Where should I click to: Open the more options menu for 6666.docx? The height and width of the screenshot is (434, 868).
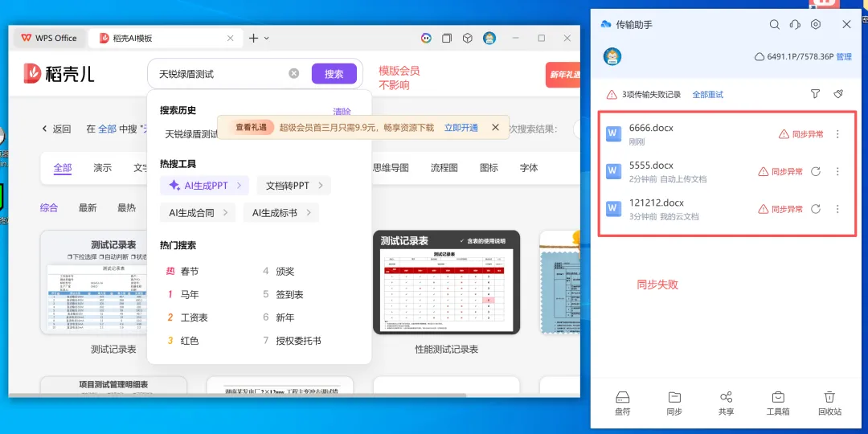(x=837, y=134)
